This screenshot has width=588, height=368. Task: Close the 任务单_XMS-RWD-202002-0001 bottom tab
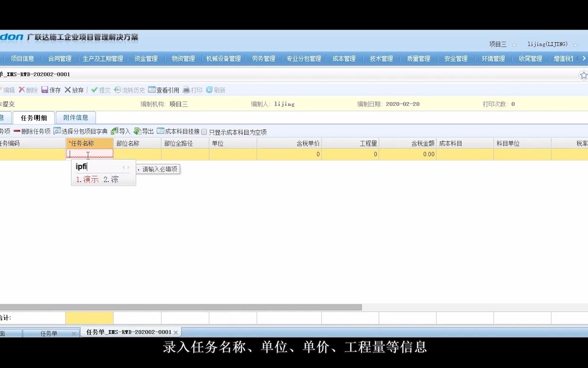pyautogui.click(x=176, y=332)
